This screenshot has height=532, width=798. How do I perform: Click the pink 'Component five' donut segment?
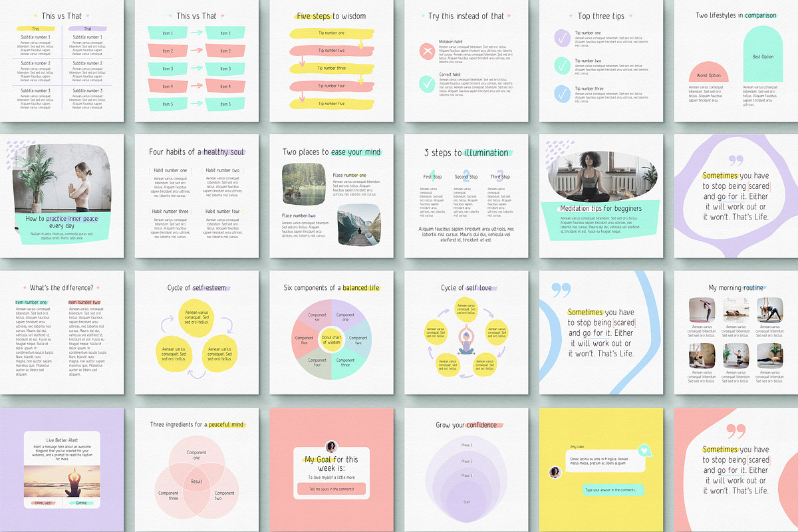point(304,340)
